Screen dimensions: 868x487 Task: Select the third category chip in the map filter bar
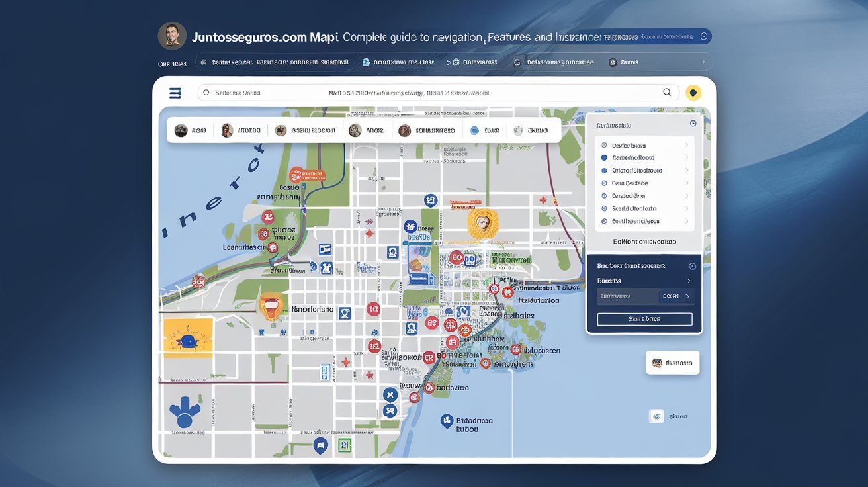tap(305, 131)
